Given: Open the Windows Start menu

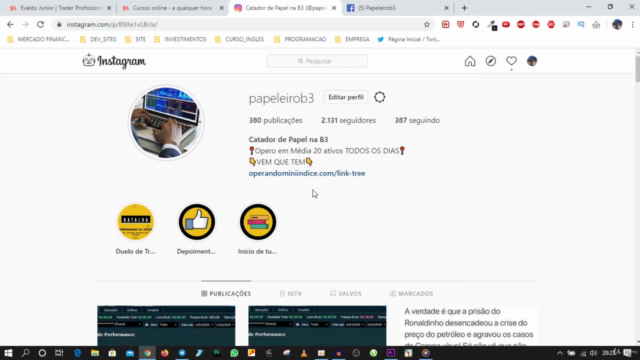Looking at the screenshot, I should (x=8, y=353).
